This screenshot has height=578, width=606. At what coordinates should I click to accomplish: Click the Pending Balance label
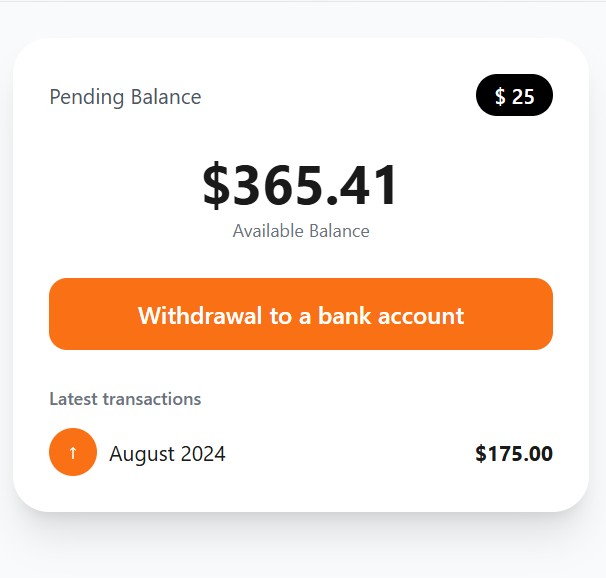click(x=125, y=97)
